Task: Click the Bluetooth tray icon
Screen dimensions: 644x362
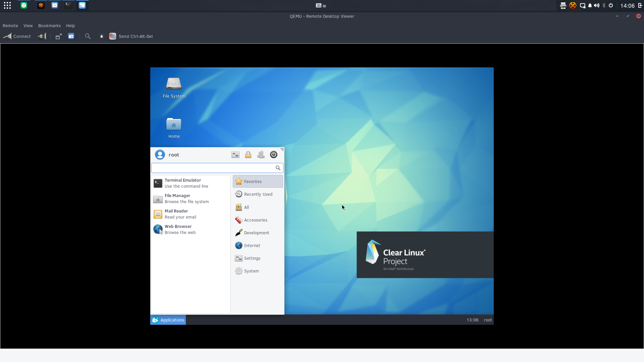Action: point(604,5)
